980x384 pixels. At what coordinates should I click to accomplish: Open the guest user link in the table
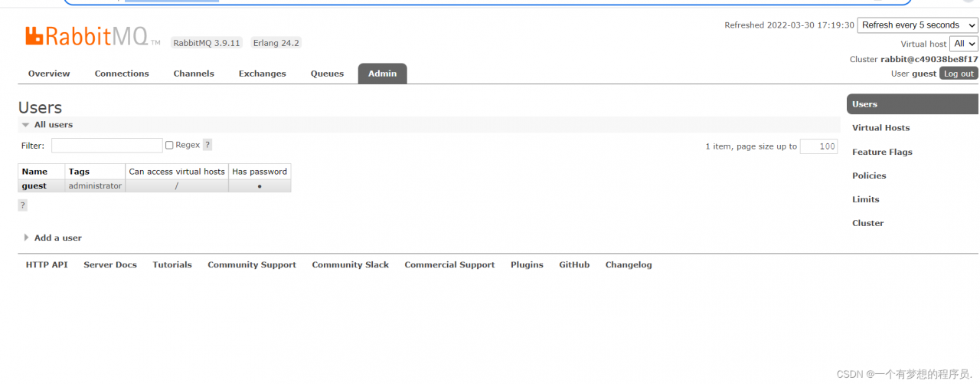[x=34, y=185]
